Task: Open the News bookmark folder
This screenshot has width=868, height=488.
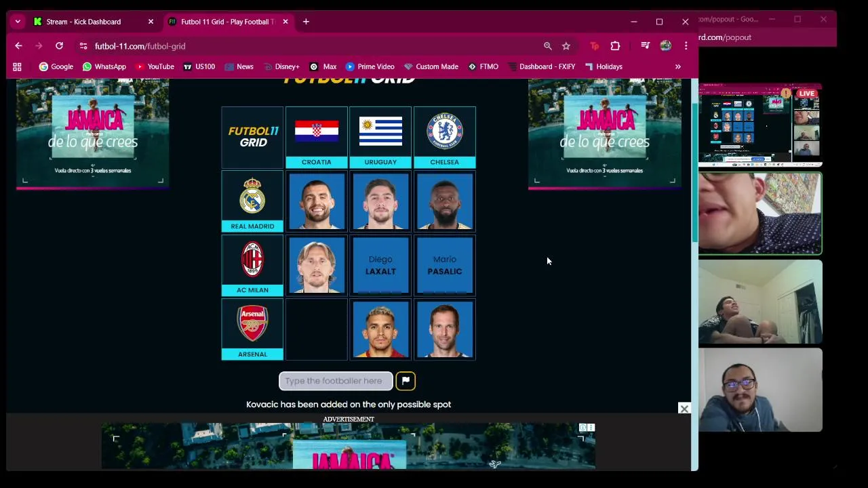Action: tap(239, 66)
